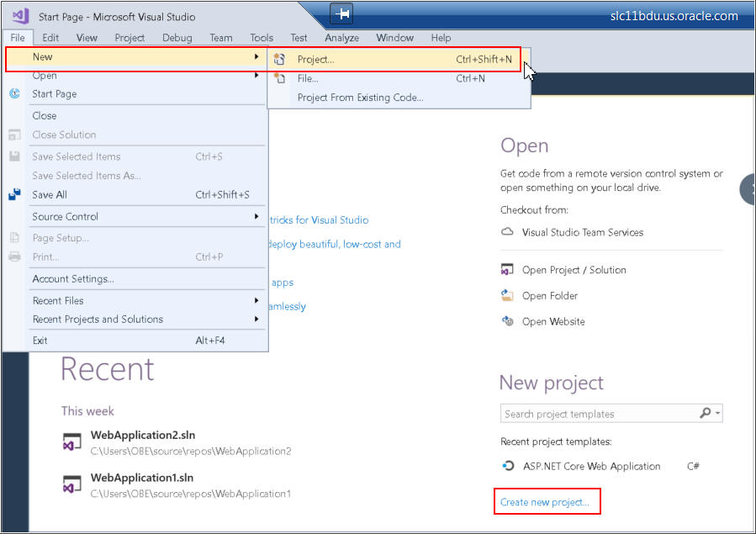Click the Open Website link

pyautogui.click(x=553, y=321)
